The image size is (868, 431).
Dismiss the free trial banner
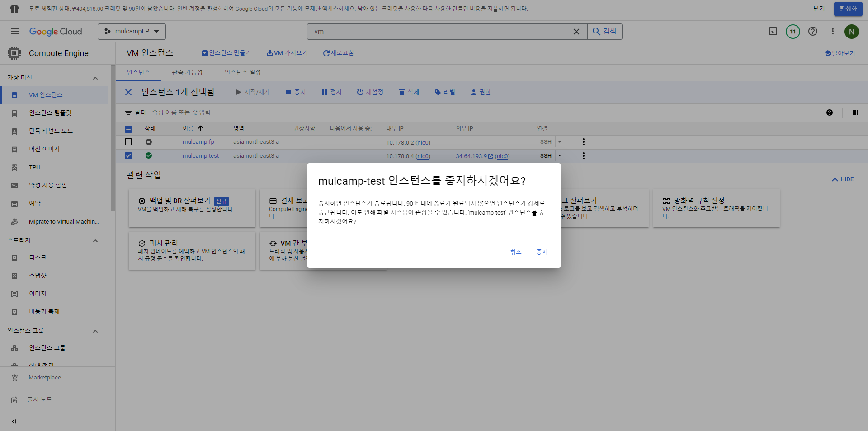[x=819, y=9]
